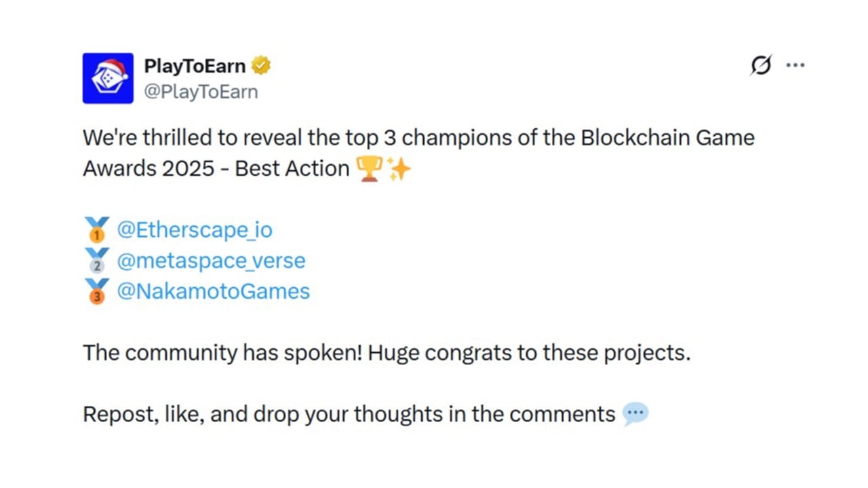Click the "Huge congrats to these projects" text
The height and width of the screenshot is (488, 868).
529,353
